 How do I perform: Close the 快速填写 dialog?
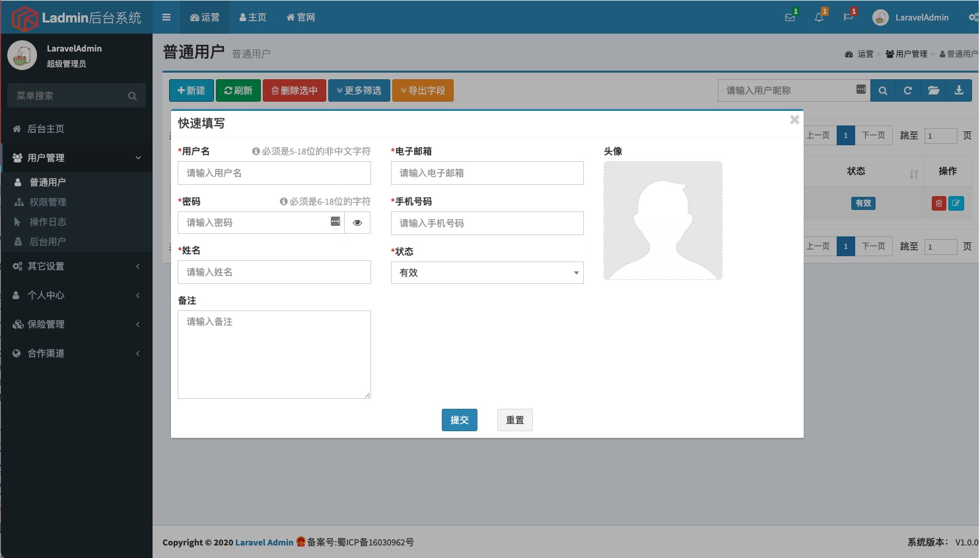(794, 120)
